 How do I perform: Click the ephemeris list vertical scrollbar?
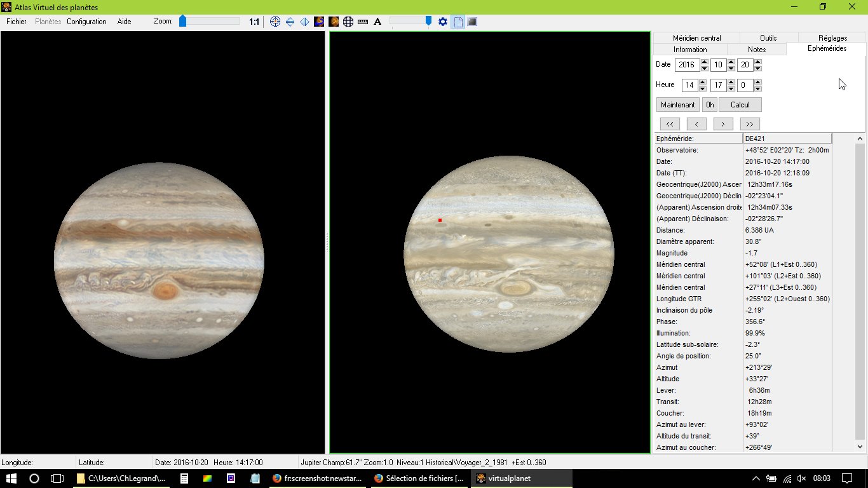pos(860,292)
